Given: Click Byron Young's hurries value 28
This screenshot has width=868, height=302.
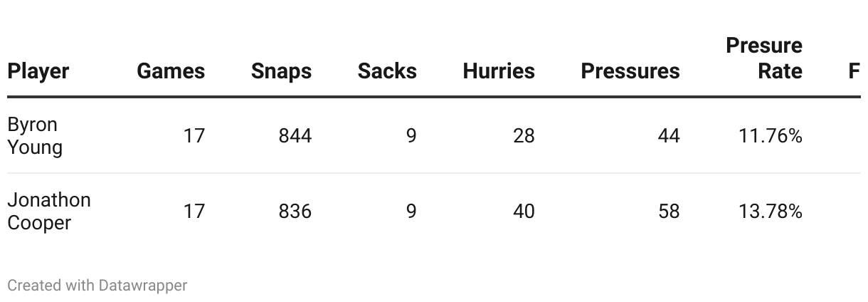Looking at the screenshot, I should point(524,135).
